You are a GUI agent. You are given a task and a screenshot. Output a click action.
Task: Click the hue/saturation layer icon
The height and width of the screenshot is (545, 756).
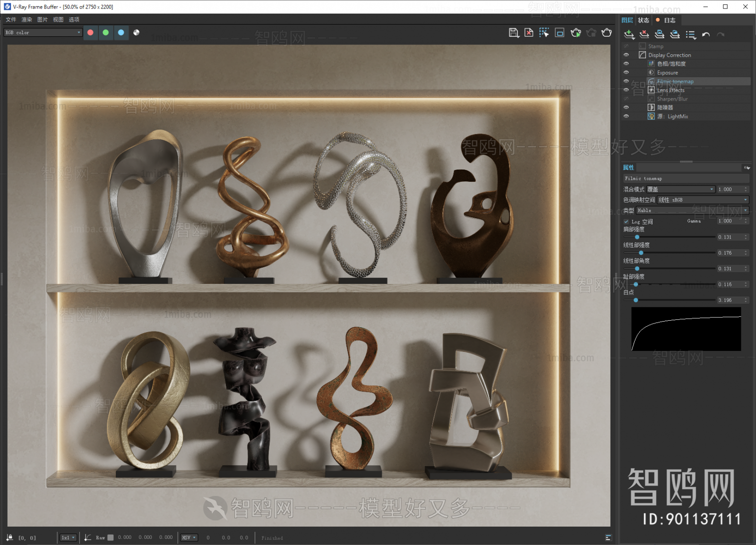[651, 64]
